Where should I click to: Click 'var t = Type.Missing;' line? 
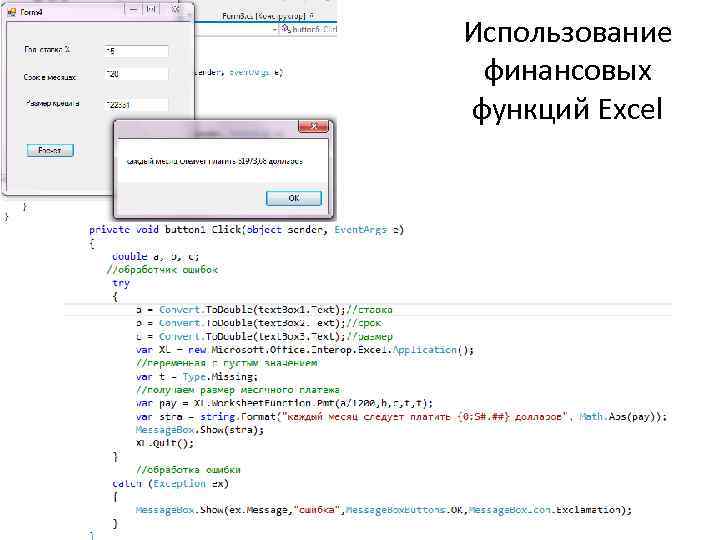pos(197,377)
